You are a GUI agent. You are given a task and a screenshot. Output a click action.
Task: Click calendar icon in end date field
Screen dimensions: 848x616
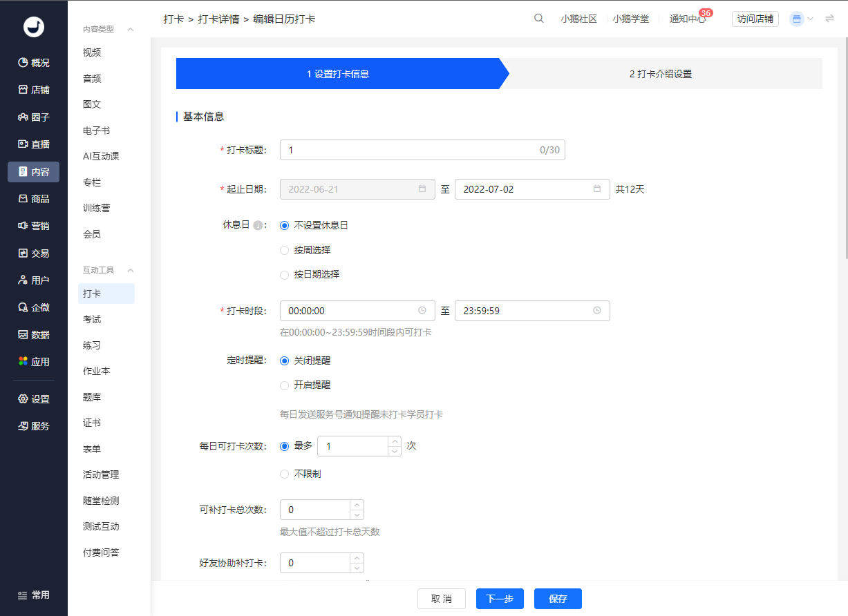[597, 189]
